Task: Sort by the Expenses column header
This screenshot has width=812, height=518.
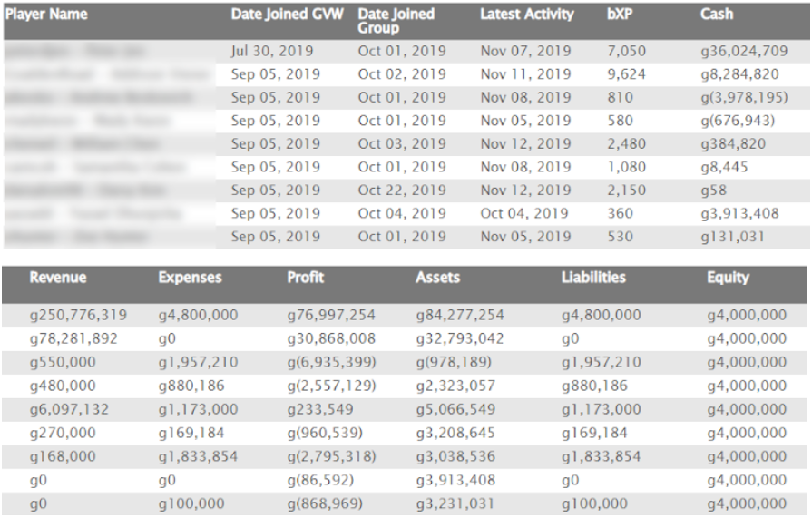Action: (x=190, y=280)
